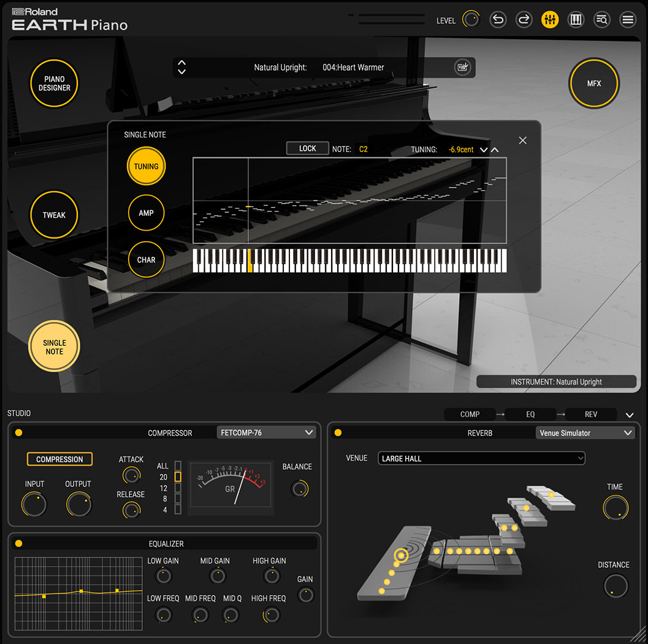This screenshot has height=644, width=648.
Task: Click the Instrument: Natural Upright label
Action: click(x=556, y=382)
